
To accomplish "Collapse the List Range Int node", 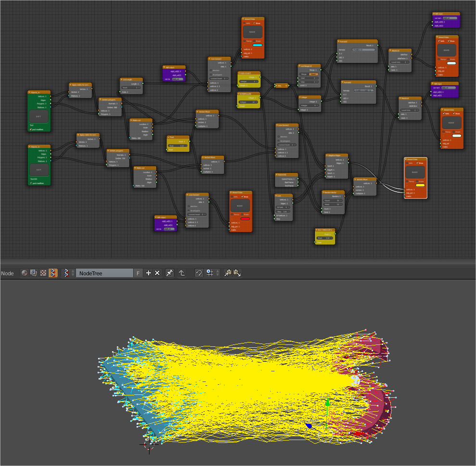I will [300, 66].
